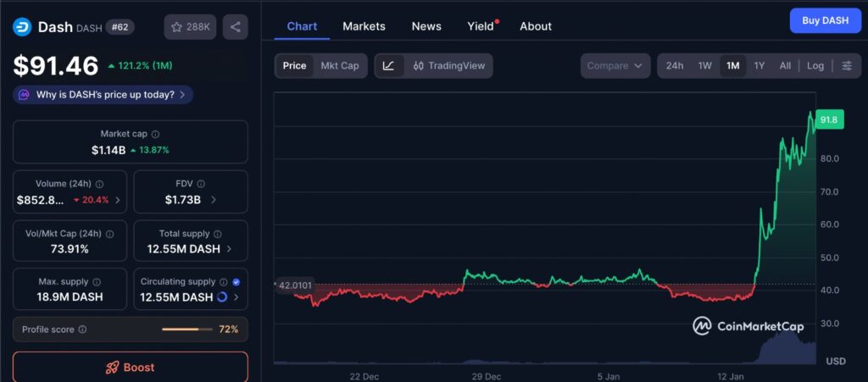Click the candlestick icon in TradingView
The image size is (868, 382).
point(419,66)
